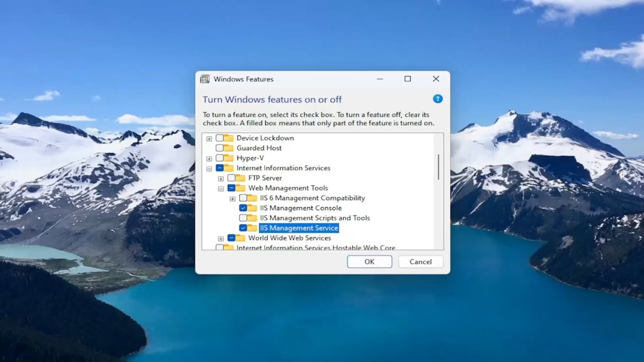The height and width of the screenshot is (362, 644).
Task: Expand the Device Lockdown tree node
Action: point(209,139)
